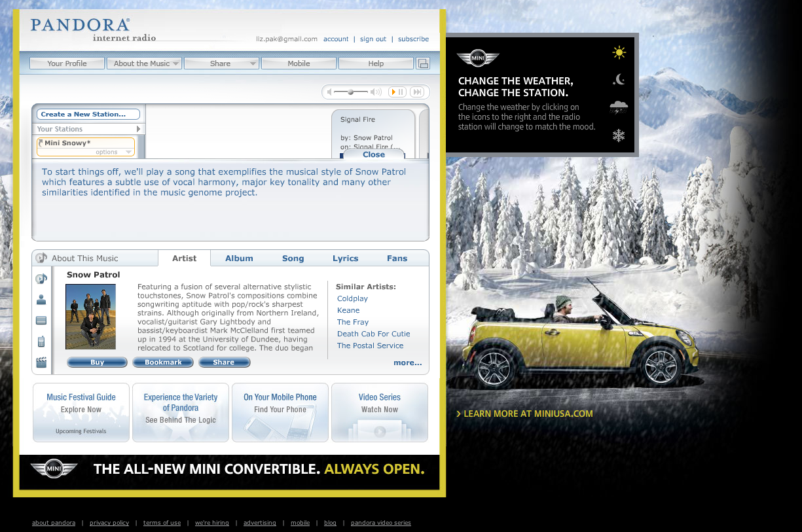Click the list lines sidebar icon
The width and height of the screenshot is (802, 532).
[x=41, y=321]
